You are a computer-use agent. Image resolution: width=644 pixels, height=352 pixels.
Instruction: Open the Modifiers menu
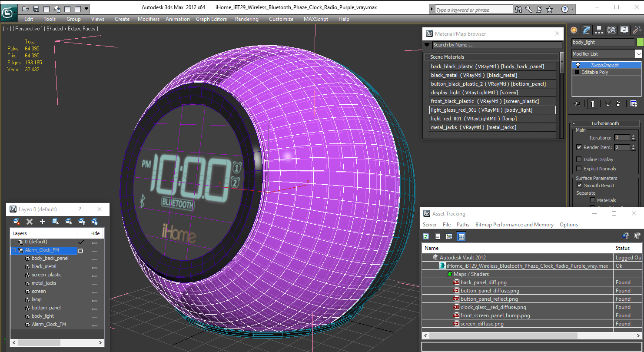pyautogui.click(x=149, y=19)
